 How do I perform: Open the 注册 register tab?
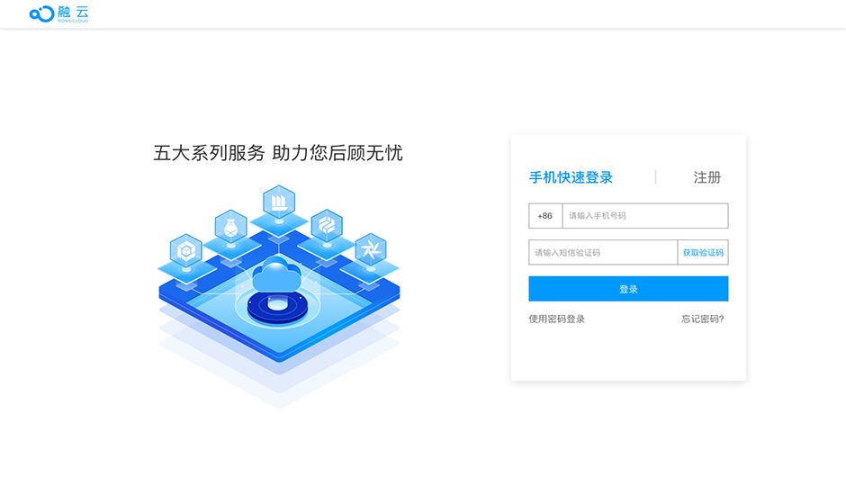click(x=706, y=177)
